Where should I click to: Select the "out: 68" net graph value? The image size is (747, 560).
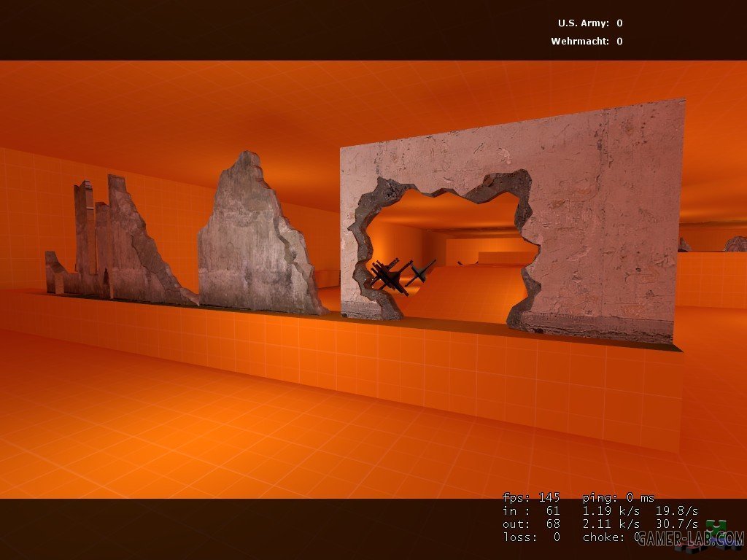531,524
